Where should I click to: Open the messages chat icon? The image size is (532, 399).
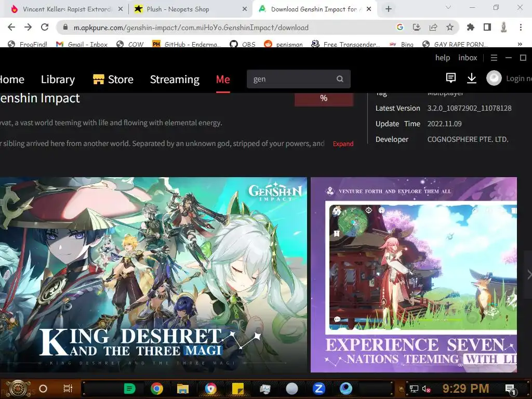450,78
